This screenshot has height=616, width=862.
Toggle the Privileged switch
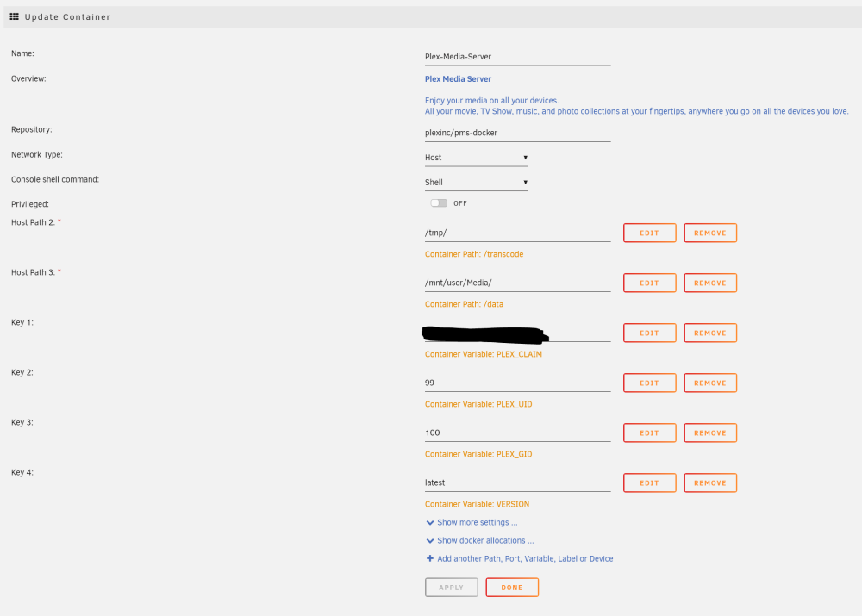(439, 203)
